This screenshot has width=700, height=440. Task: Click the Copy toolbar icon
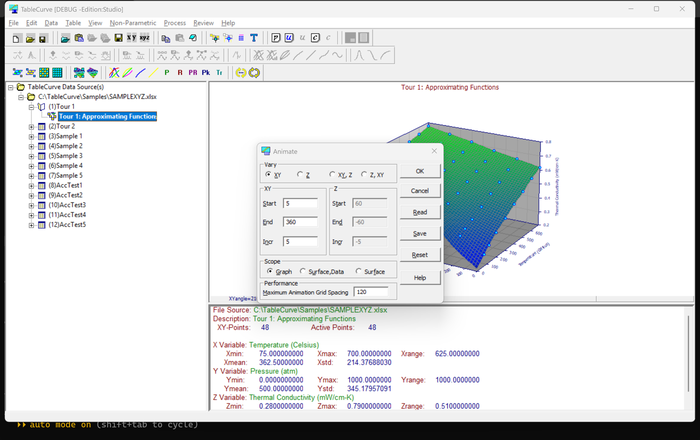[166, 38]
